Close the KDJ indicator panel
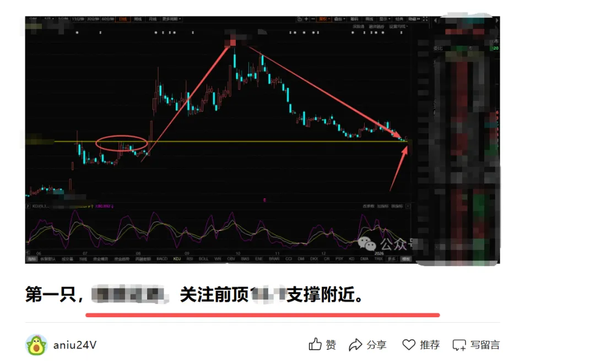Screen dimensions: 595x364 pos(408,207)
